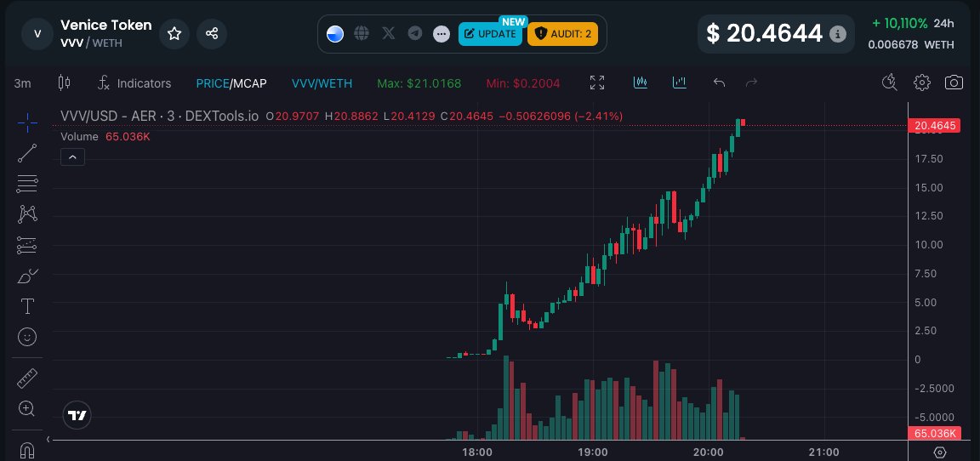
Task: Click the 0.006678 WETH price
Action: [911, 45]
